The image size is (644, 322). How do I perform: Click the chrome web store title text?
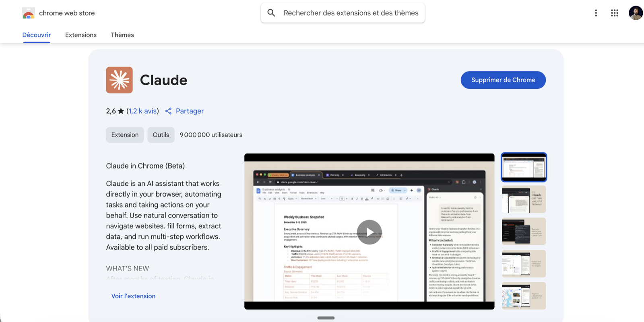pos(67,13)
